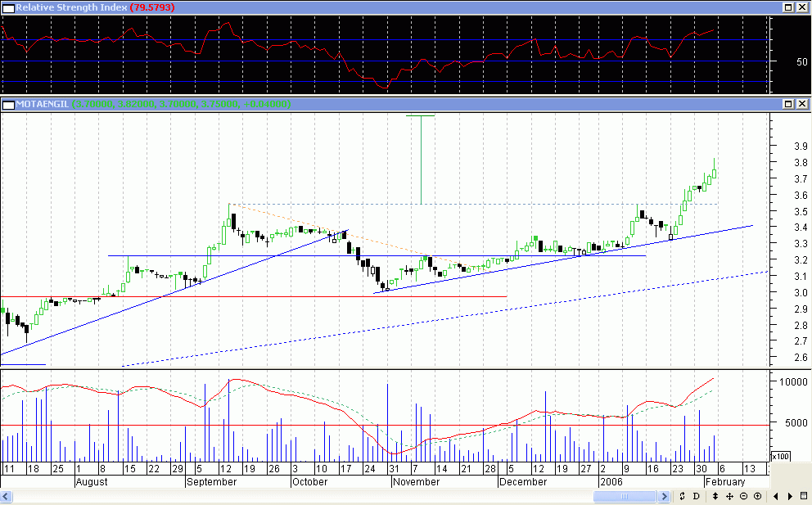Select the dotted blue long-term trendline
The image size is (812, 505).
coord(444,318)
